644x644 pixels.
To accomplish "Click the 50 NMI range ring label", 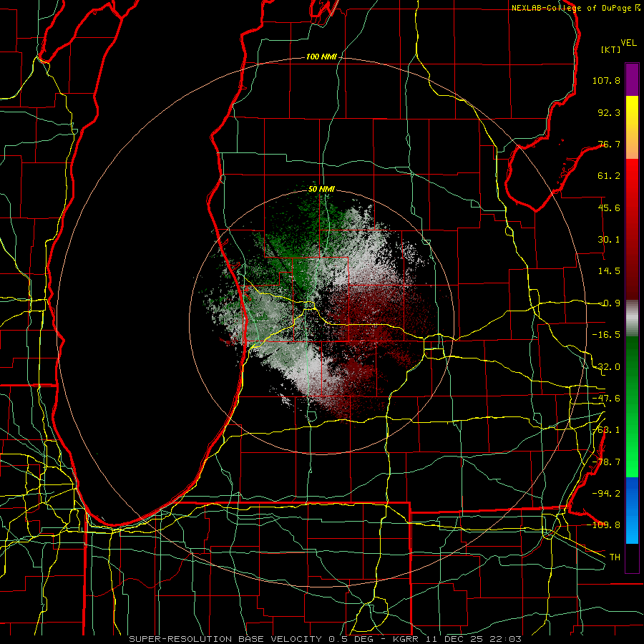I will [321, 190].
